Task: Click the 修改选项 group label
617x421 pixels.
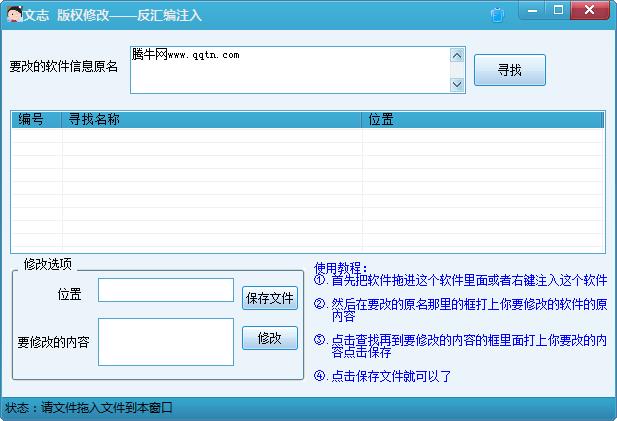Action: click(x=48, y=264)
